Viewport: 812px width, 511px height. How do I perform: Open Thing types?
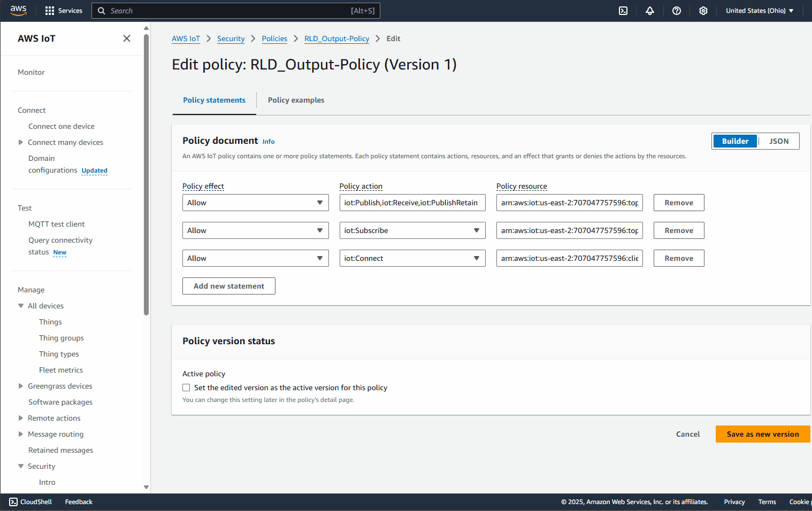pos(59,354)
